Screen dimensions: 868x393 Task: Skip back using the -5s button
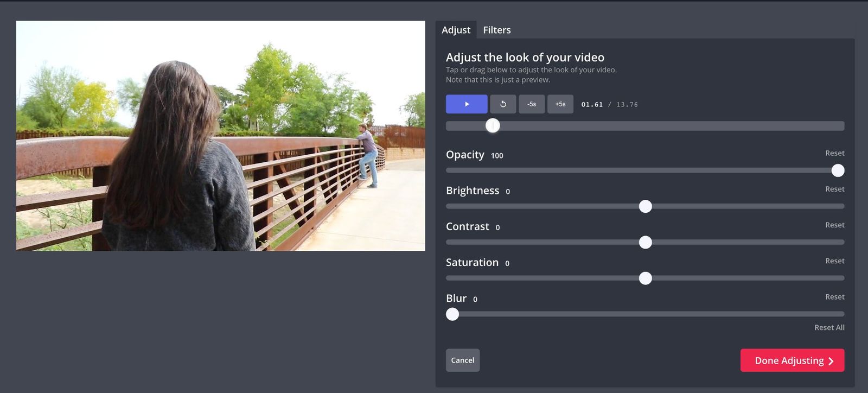(532, 104)
